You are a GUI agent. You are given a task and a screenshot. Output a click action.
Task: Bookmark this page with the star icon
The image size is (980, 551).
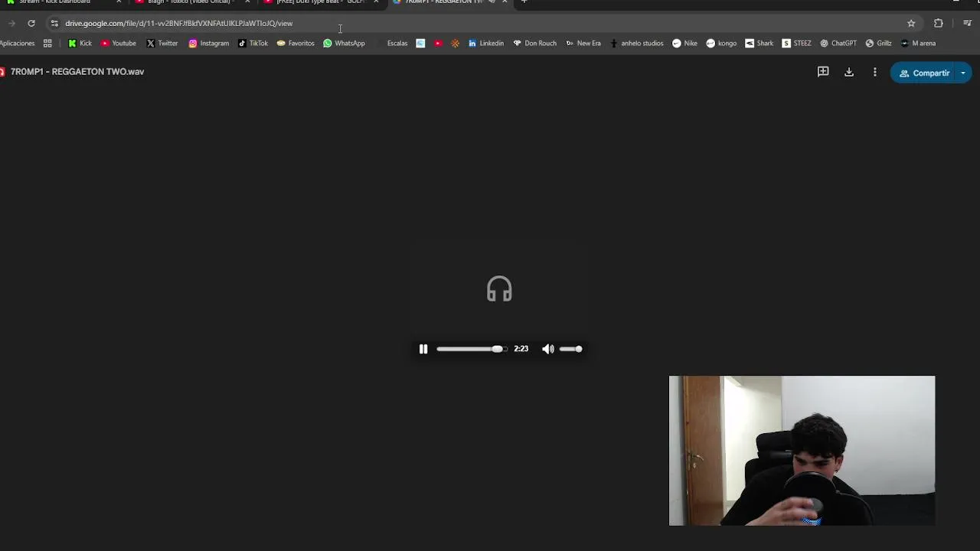[911, 23]
